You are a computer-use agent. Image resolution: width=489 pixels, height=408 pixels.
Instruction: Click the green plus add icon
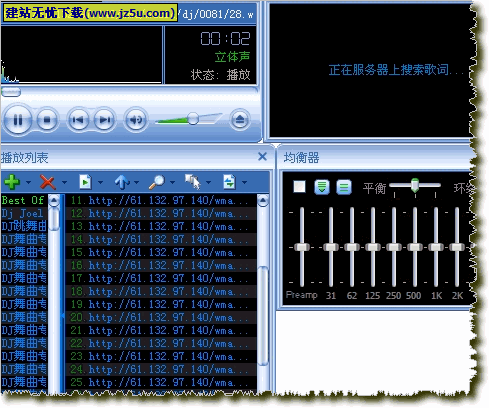12,182
